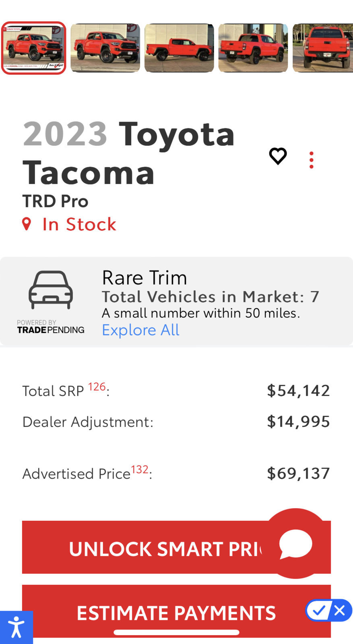Click the car icon in Rare Trim box
This screenshot has height=644, width=353.
[x=51, y=290]
